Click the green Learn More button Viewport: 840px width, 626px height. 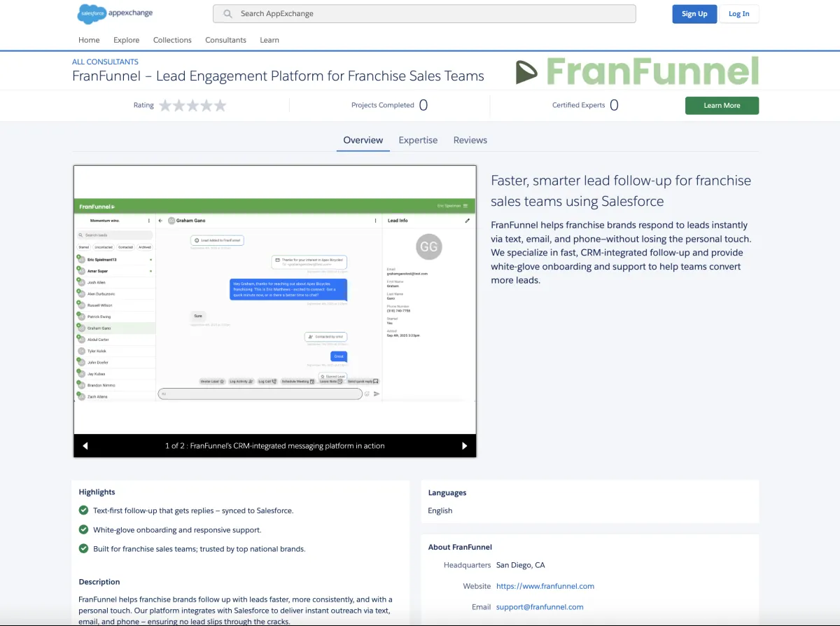tap(722, 105)
